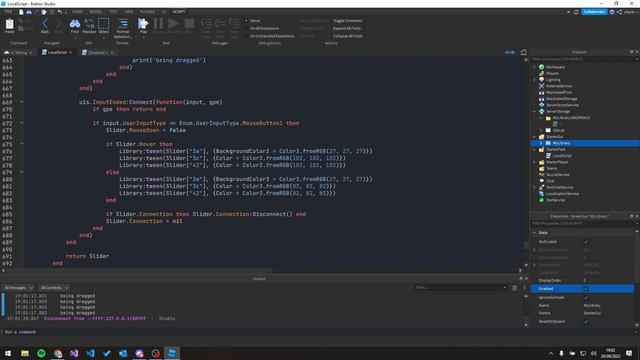Click the ServerScriptService icon
The height and width of the screenshot is (360, 640).
click(x=542, y=105)
